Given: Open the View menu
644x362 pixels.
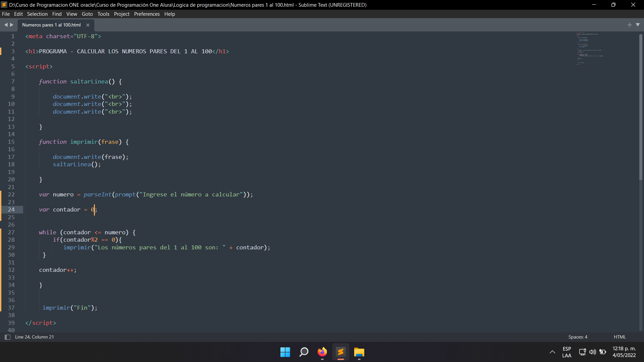Looking at the screenshot, I should pyautogui.click(x=71, y=14).
